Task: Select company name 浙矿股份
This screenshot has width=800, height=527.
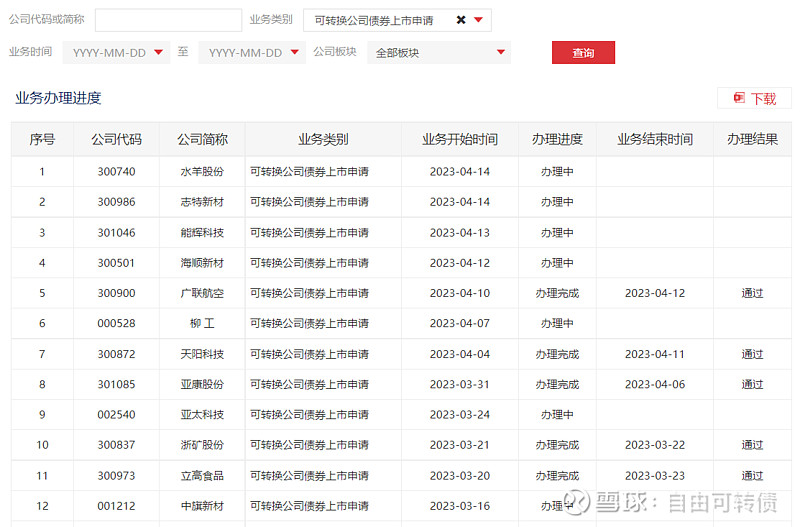Action: (202, 445)
